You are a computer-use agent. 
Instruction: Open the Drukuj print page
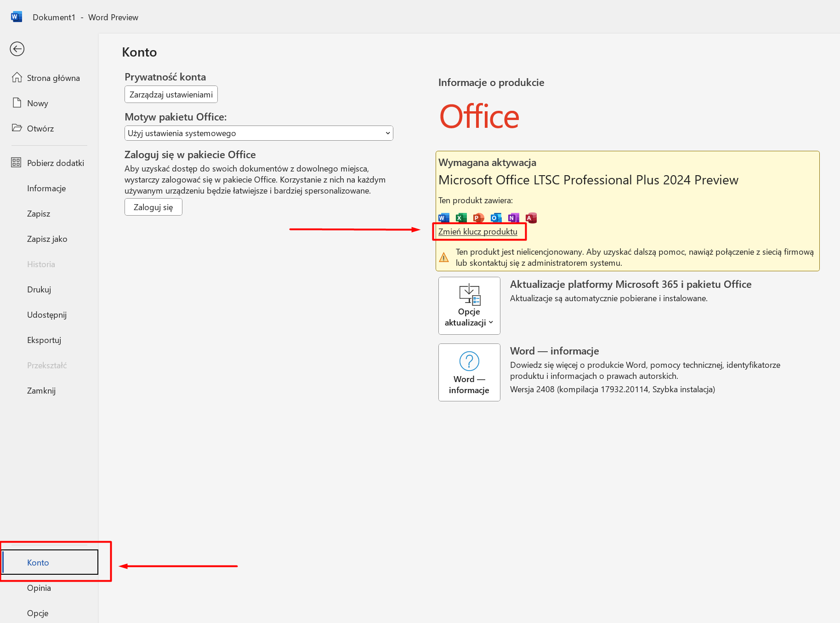click(49, 289)
